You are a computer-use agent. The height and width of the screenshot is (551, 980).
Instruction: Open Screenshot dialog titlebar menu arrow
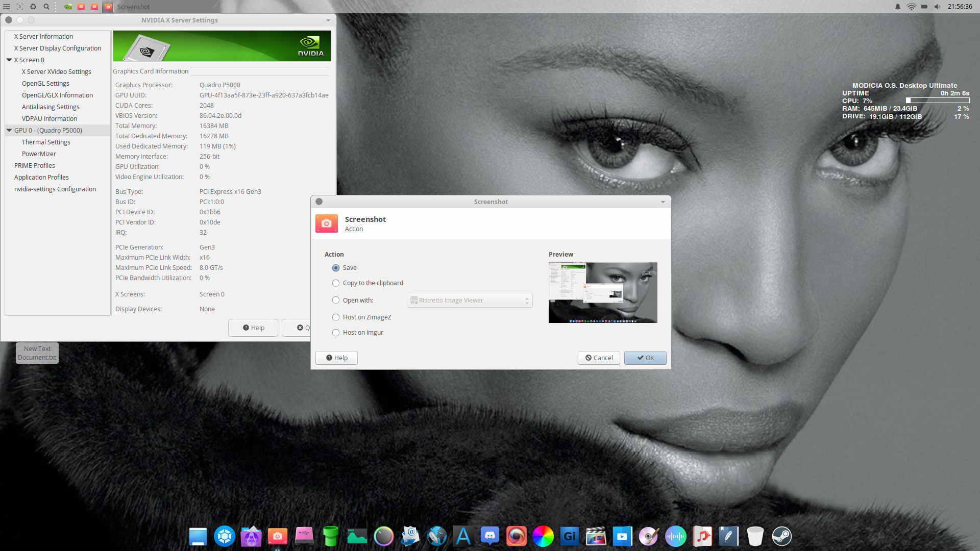(663, 202)
